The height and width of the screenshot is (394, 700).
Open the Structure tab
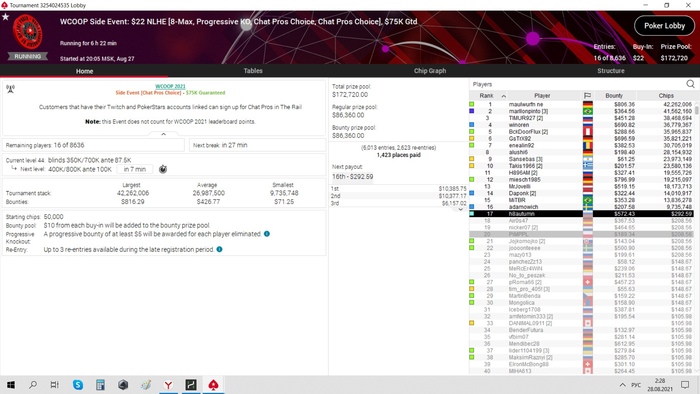click(x=611, y=71)
